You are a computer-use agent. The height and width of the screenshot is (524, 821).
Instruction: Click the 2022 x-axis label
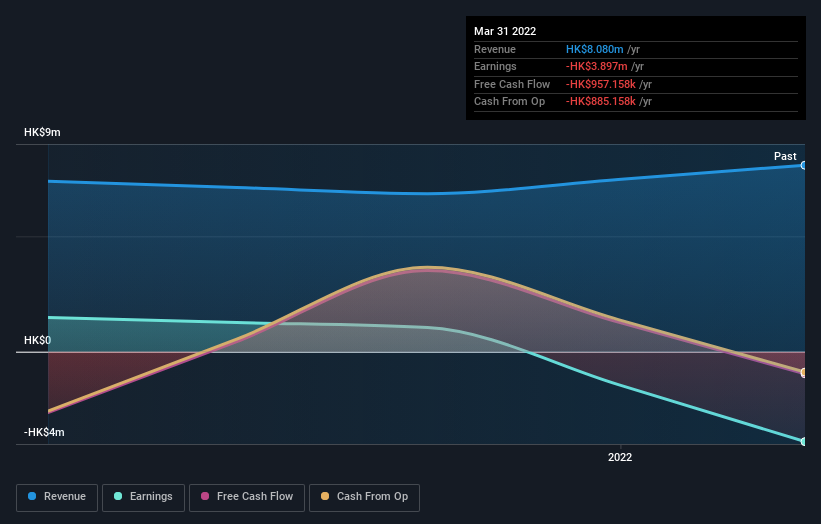[x=620, y=457]
